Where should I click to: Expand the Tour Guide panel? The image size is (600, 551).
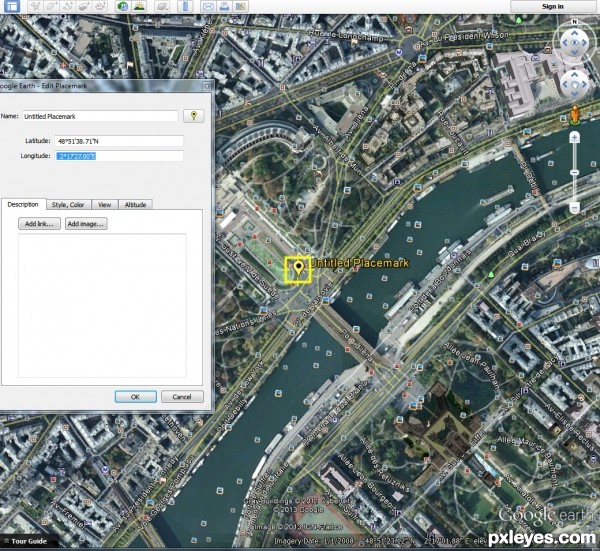[x=26, y=541]
